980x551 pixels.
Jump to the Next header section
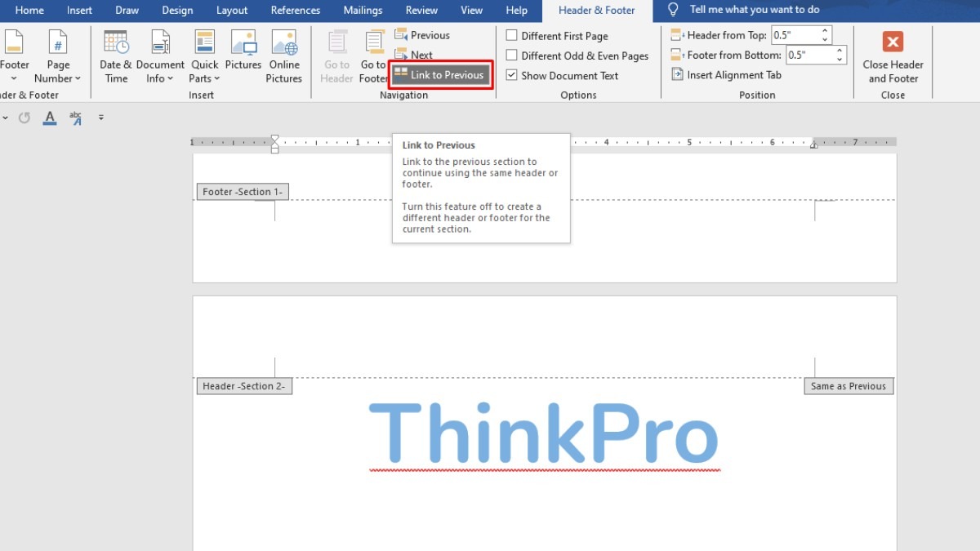414,55
